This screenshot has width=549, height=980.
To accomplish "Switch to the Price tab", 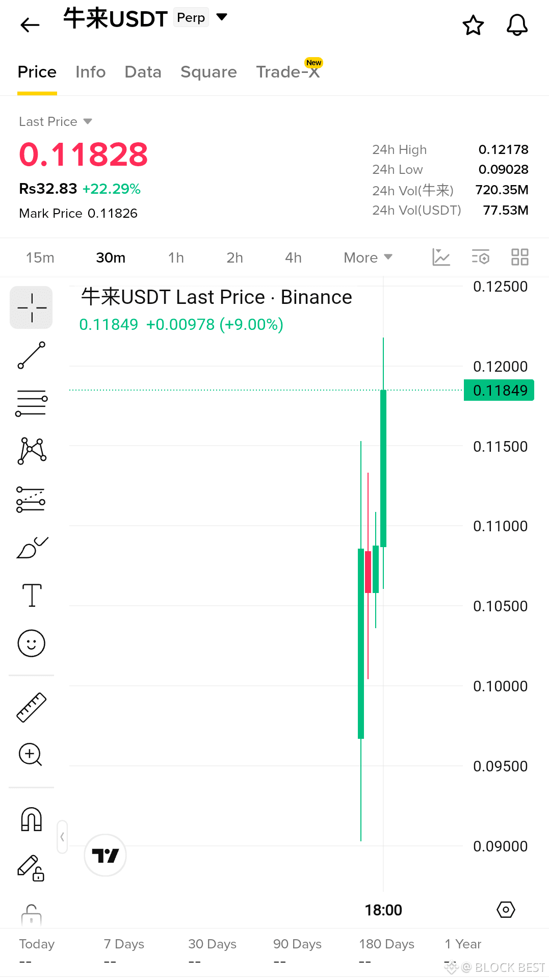I will 37,72.
